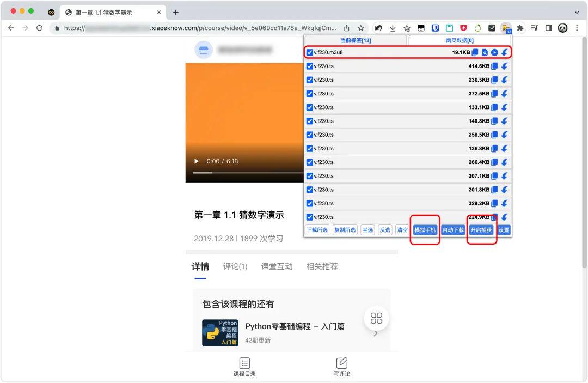Uncheck the checkbox for the 372.5KB file

coord(310,94)
